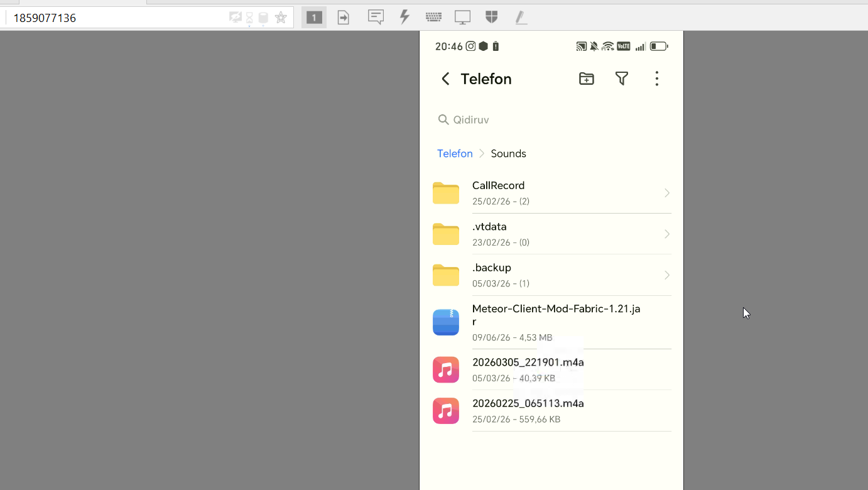This screenshot has width=868, height=490.
Task: Click the Sounds breadcrumb segment
Action: coord(508,153)
